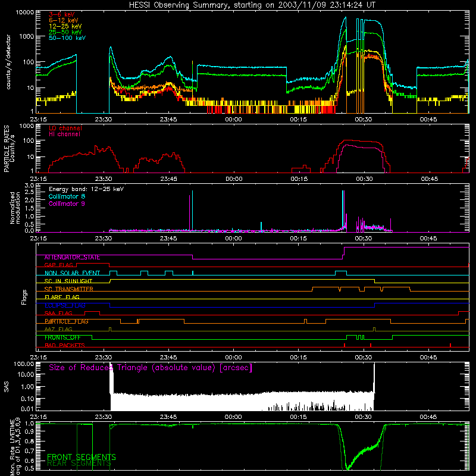Click the Size of Reduced Triangle label

pyautogui.click(x=151, y=368)
